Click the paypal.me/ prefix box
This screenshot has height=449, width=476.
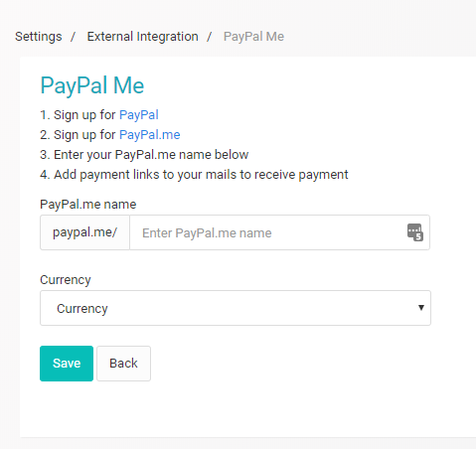click(84, 232)
